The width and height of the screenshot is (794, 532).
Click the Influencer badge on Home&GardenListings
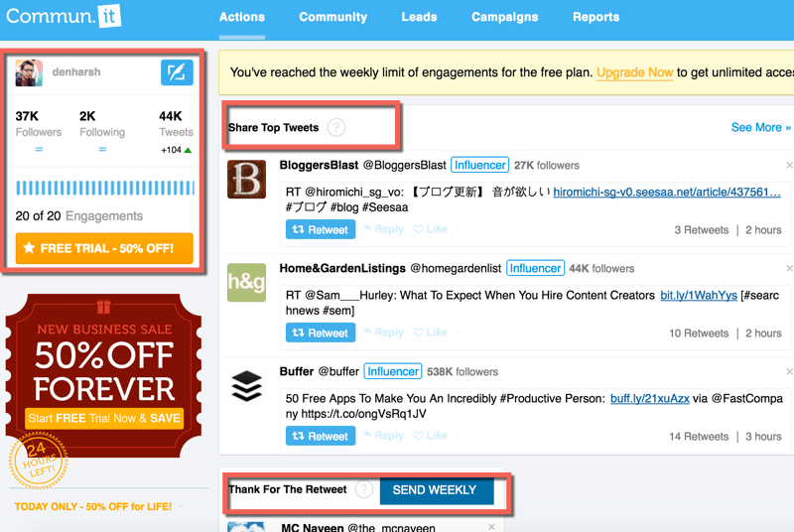click(x=535, y=268)
